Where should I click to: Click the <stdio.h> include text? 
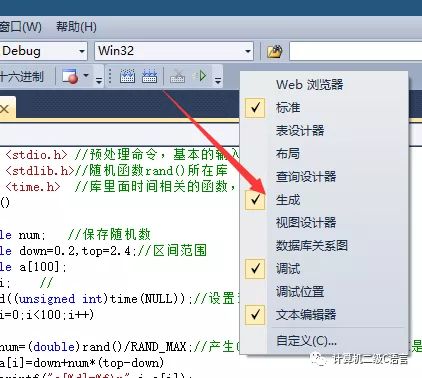tap(36, 155)
